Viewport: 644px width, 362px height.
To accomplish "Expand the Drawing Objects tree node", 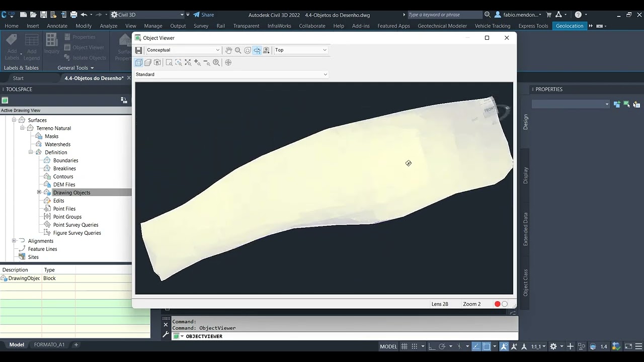I will point(39,193).
